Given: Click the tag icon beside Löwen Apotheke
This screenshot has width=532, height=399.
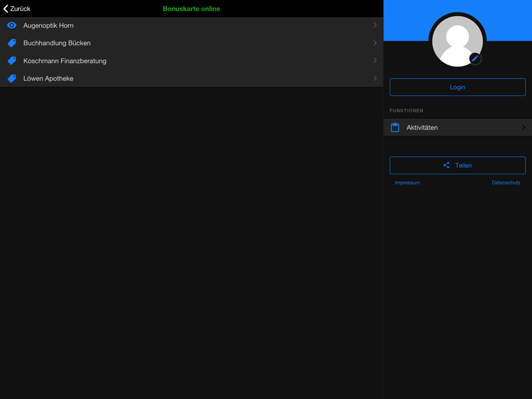Looking at the screenshot, I should coord(12,78).
